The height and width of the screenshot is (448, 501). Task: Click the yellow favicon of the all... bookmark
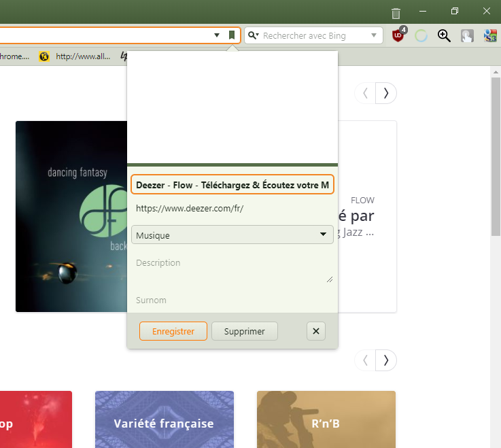[x=44, y=56]
